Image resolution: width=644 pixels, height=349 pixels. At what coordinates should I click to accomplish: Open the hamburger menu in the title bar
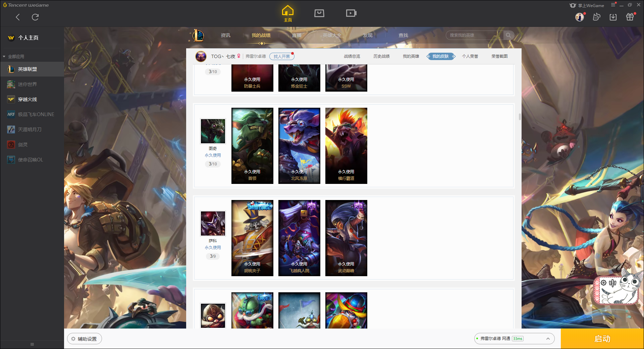(x=613, y=5)
